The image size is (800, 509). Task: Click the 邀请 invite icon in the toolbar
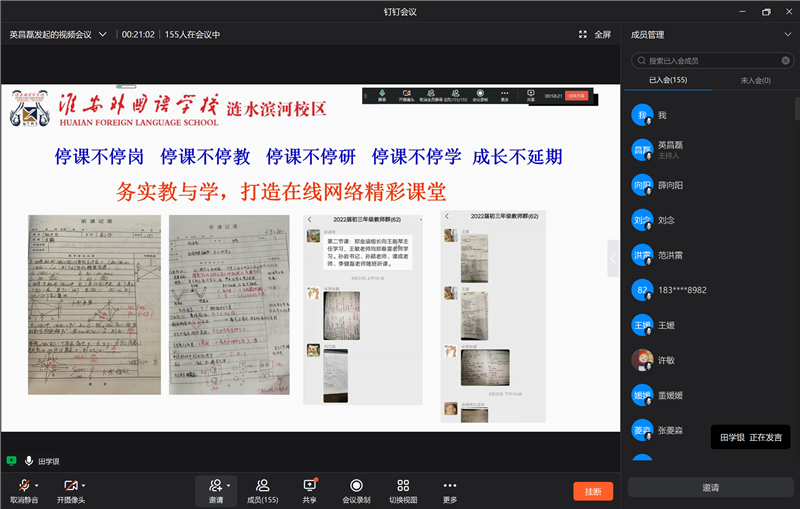pyautogui.click(x=215, y=486)
